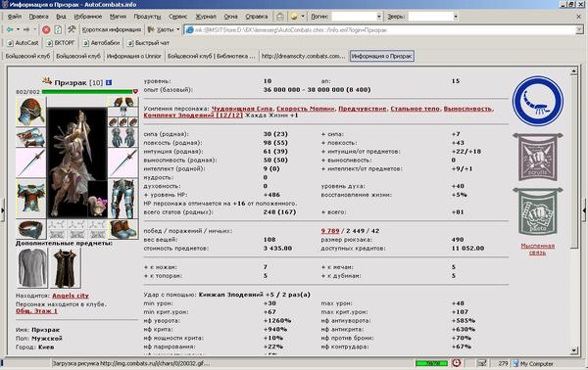Click the forward navigation arrow
The image size is (588, 370).
tap(26, 29)
